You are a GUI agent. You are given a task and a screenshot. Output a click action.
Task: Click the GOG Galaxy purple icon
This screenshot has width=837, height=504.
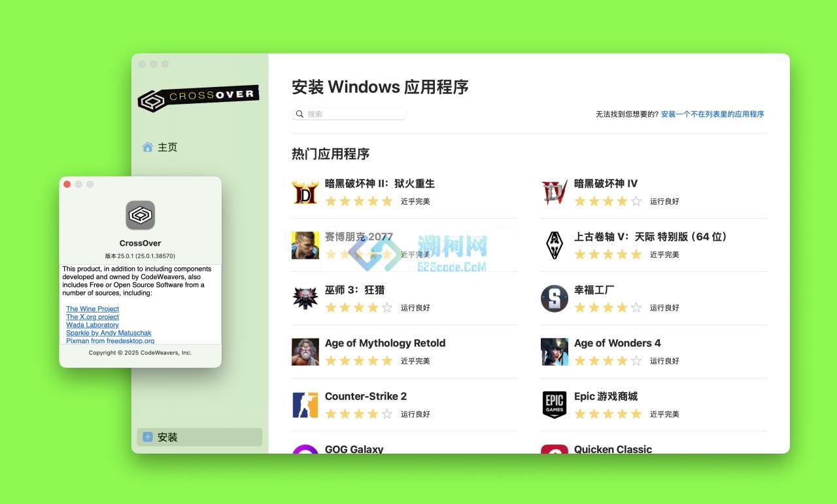tap(305, 449)
